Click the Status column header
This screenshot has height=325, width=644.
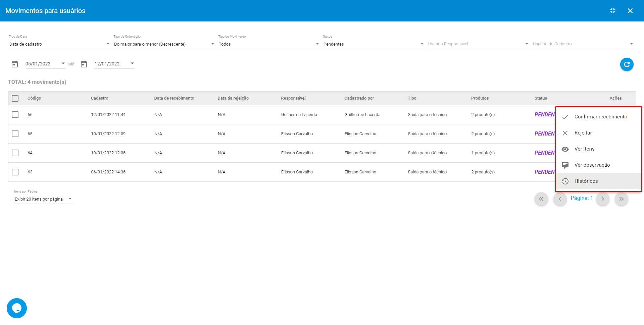click(540, 98)
